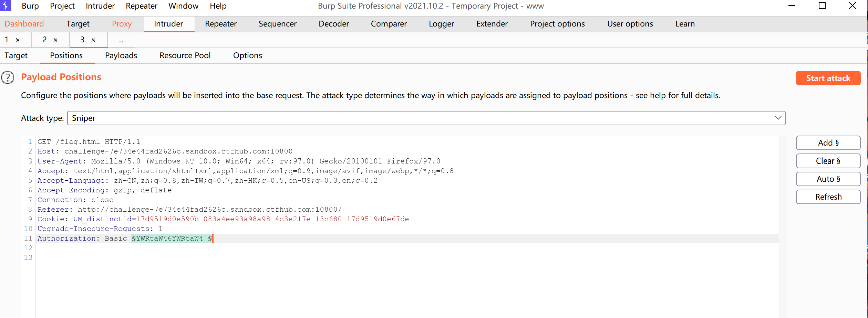Switch to the Learn tab

point(685,24)
